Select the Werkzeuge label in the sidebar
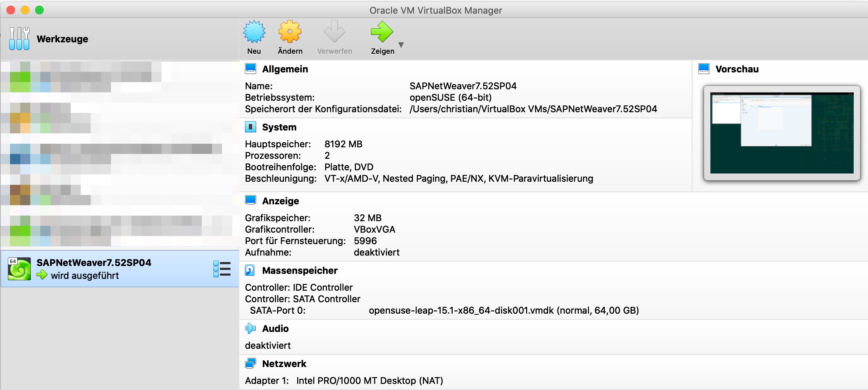This screenshot has width=868, height=390. (62, 39)
